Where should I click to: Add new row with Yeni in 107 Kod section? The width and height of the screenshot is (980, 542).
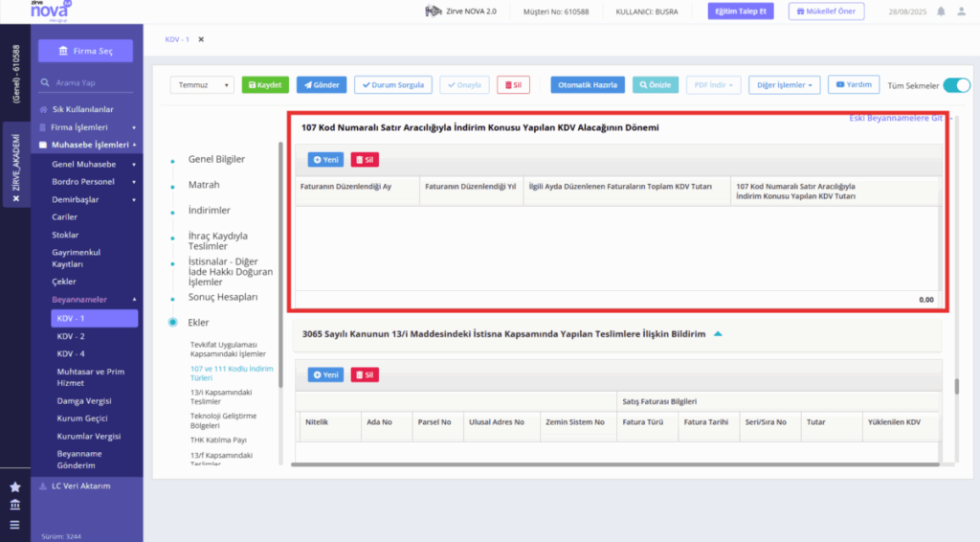325,159
